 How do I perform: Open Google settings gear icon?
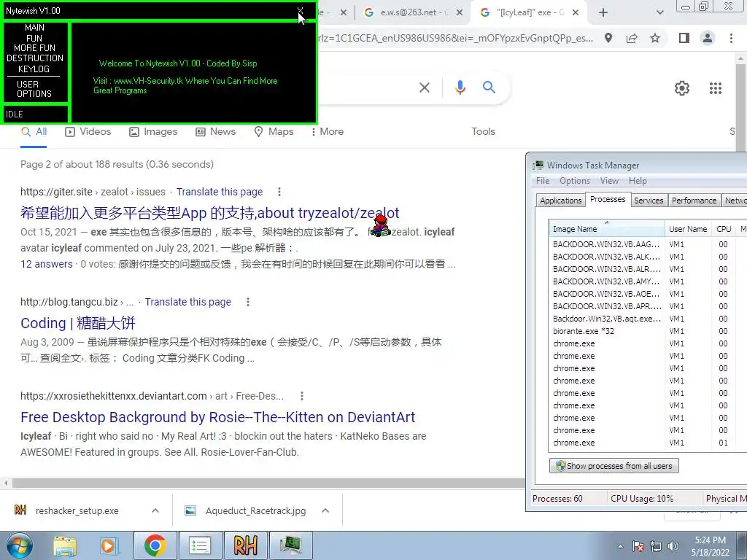tap(682, 88)
